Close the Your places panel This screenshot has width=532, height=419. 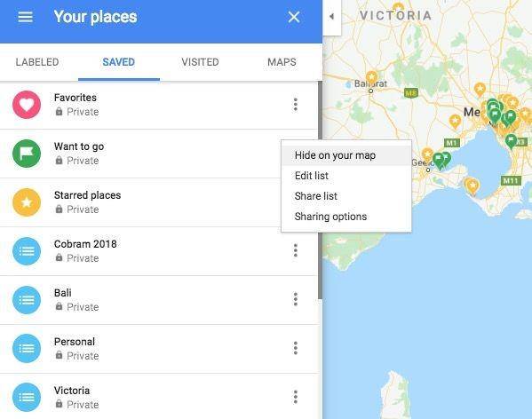(x=294, y=17)
